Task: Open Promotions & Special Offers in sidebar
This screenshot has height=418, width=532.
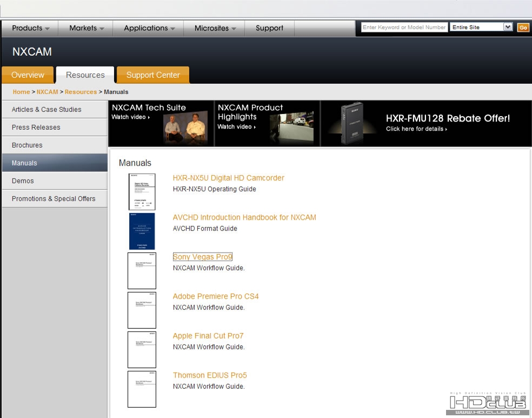Action: tap(55, 199)
